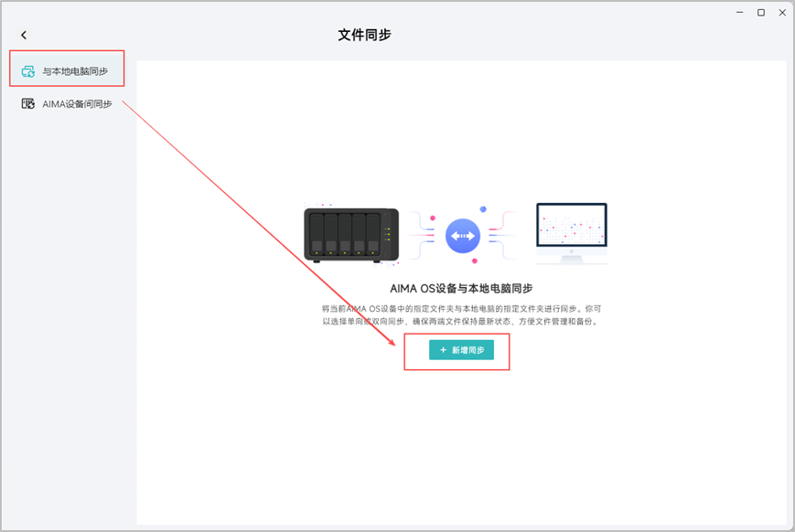Viewport: 795px width, 532px height.
Task: Click the 新增同步 button
Action: tap(461, 350)
